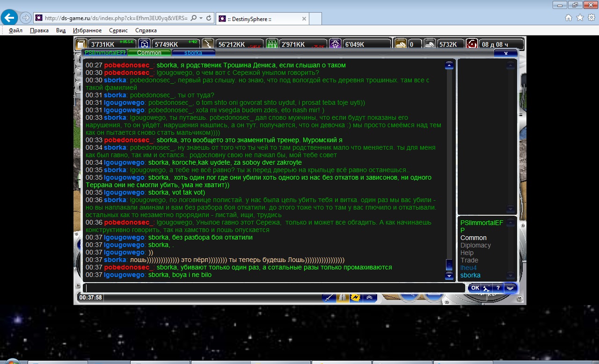Viewport: 599px width, 364px height.
Task: Collapse chat with the top-right arrow button
Action: click(x=505, y=53)
